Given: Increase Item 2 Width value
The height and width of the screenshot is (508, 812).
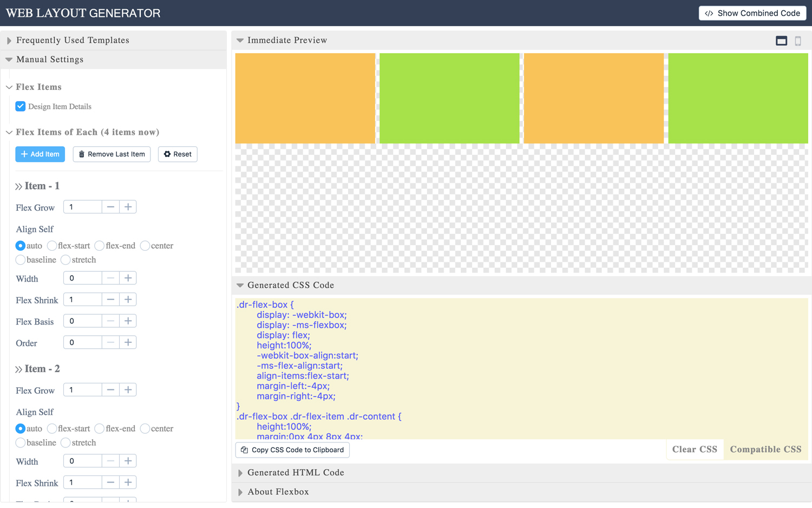Looking at the screenshot, I should pyautogui.click(x=128, y=461).
